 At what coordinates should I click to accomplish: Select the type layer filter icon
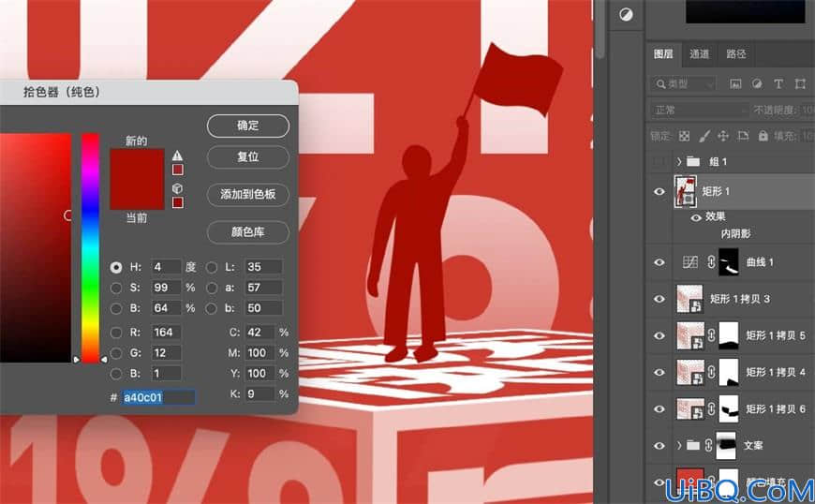pos(778,83)
